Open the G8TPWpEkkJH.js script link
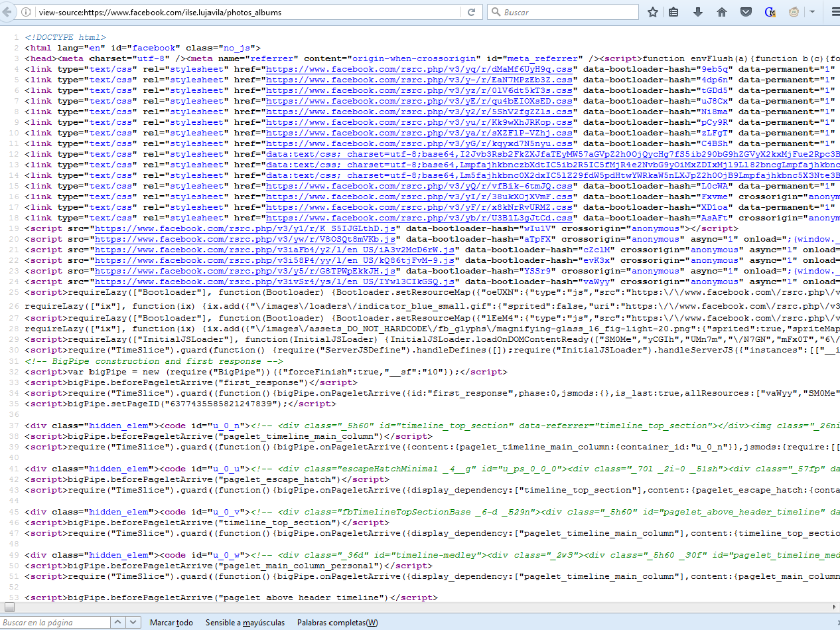Viewport: 840px width, 630px height. click(x=245, y=271)
